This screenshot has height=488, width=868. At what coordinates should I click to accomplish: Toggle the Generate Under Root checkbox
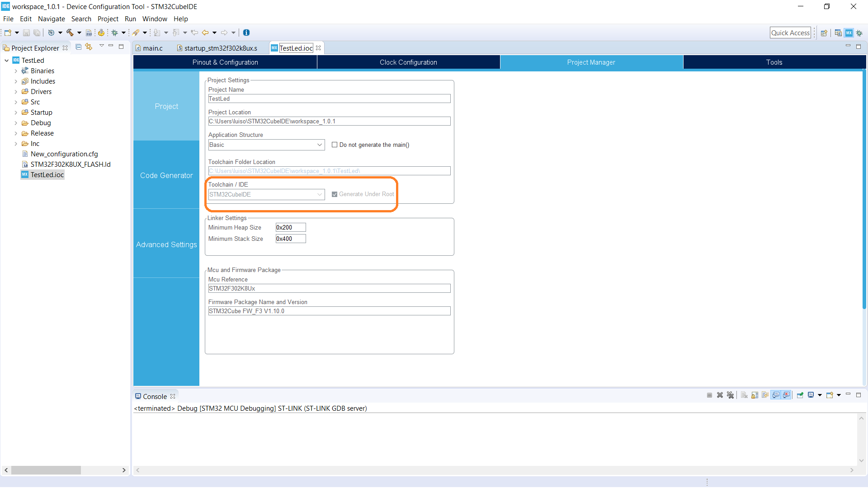tap(335, 194)
